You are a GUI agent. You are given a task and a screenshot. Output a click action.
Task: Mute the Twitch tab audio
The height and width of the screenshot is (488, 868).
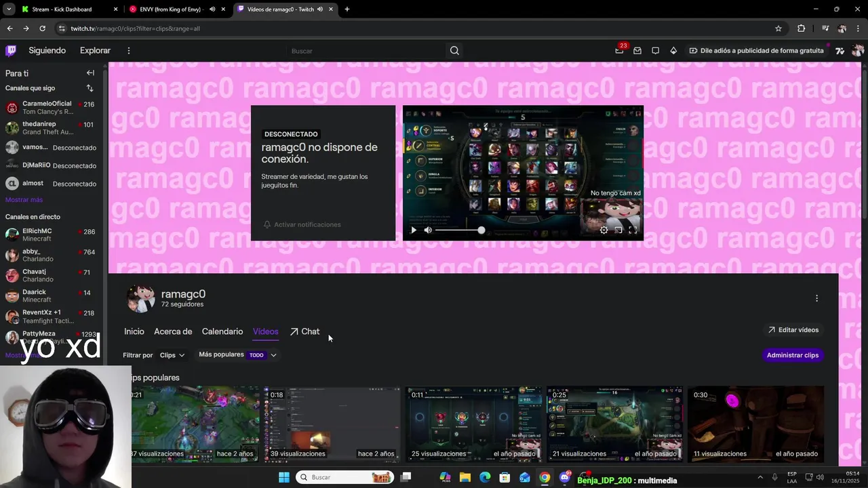pos(320,9)
